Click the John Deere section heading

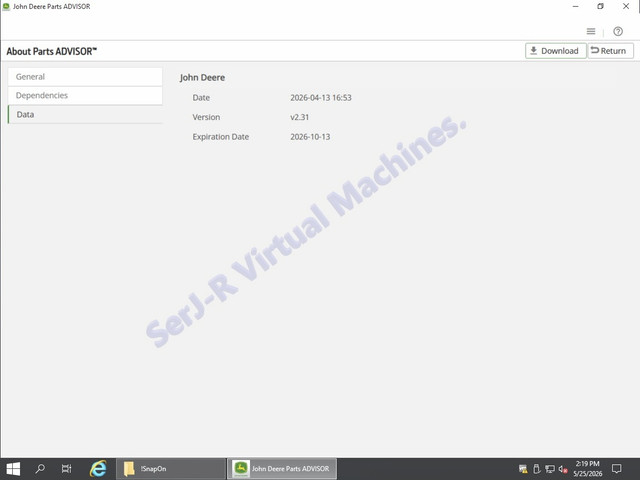[x=202, y=78]
